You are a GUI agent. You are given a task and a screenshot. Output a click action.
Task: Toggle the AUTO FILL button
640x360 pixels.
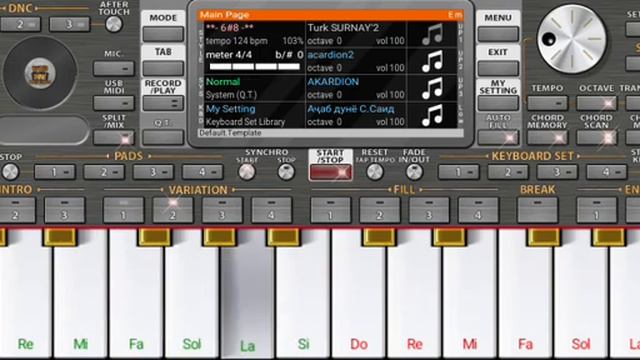click(498, 137)
